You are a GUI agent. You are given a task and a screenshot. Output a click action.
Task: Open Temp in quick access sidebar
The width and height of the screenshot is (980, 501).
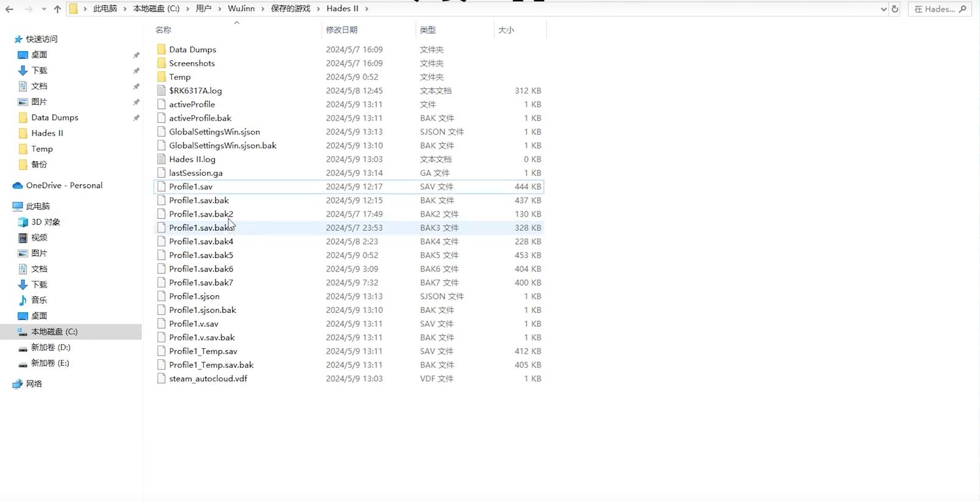(x=42, y=149)
